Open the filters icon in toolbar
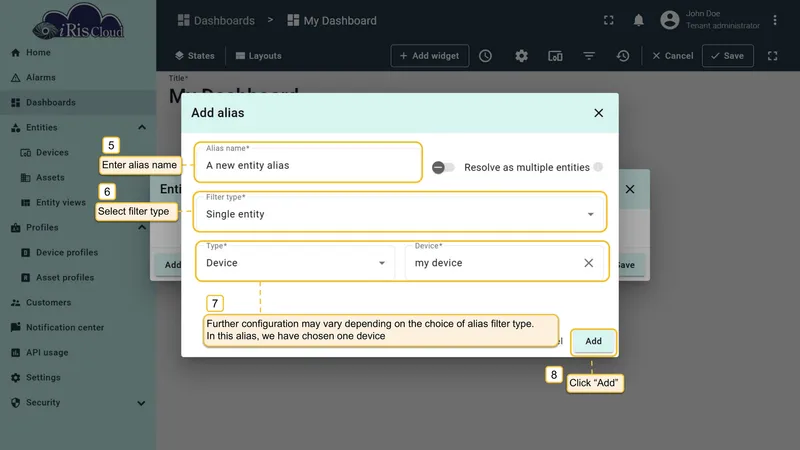Image resolution: width=800 pixels, height=450 pixels. 589,56
